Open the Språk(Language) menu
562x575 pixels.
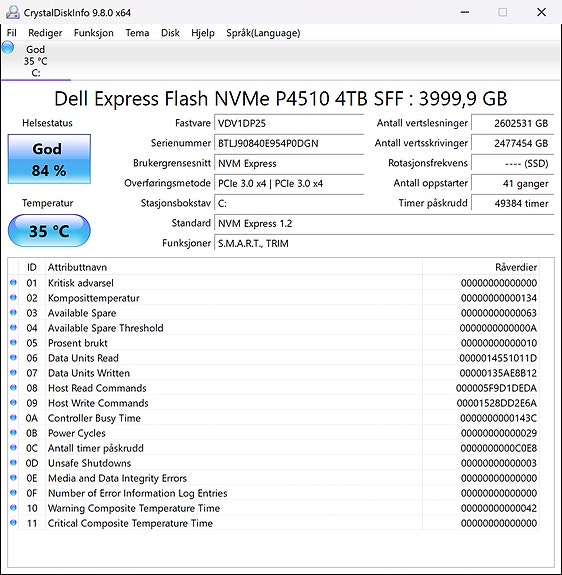263,33
